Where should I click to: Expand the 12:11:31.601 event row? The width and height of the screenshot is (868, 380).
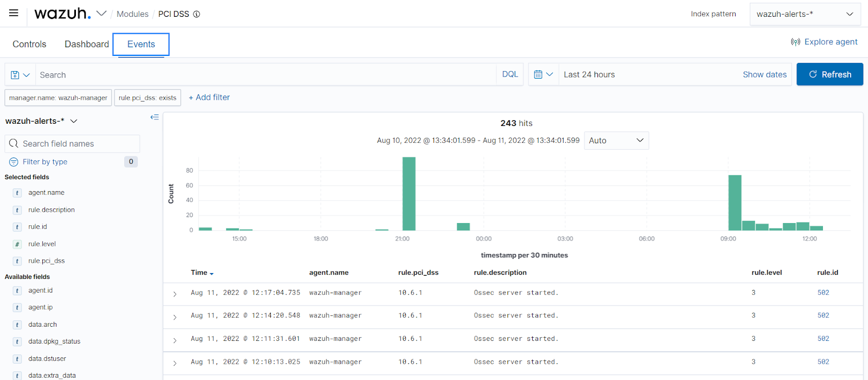coord(175,340)
